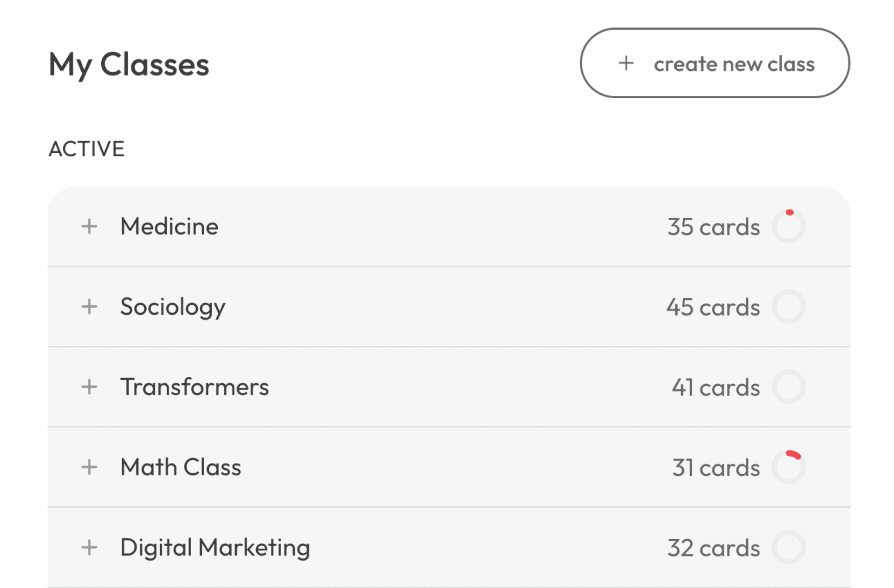Click the 45 cards label for Sociology

[713, 306]
